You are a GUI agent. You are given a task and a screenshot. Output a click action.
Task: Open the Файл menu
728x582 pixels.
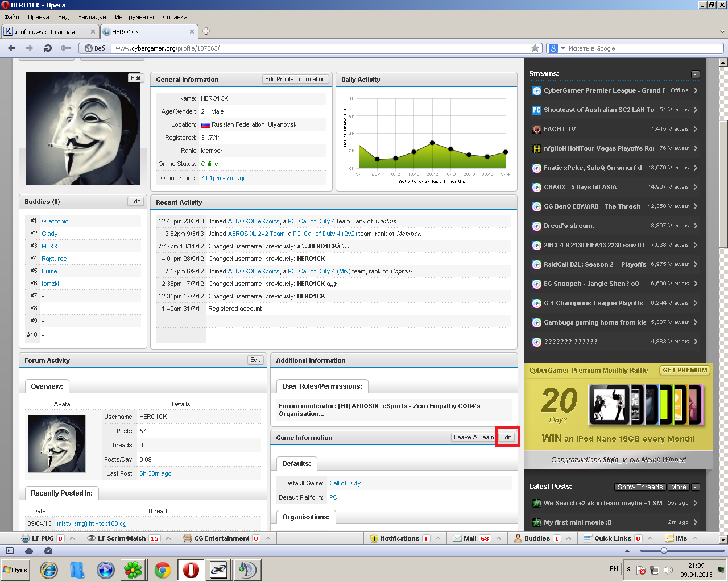tap(12, 17)
